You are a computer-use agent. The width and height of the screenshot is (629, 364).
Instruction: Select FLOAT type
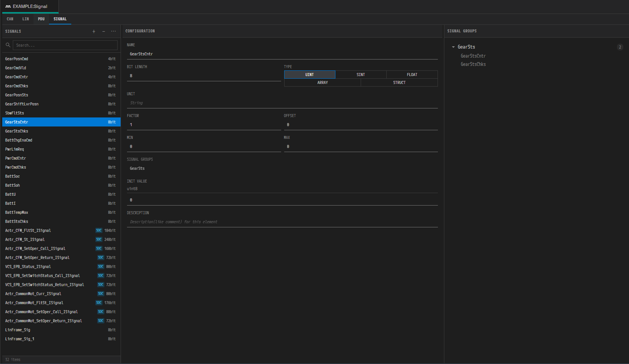pyautogui.click(x=412, y=75)
